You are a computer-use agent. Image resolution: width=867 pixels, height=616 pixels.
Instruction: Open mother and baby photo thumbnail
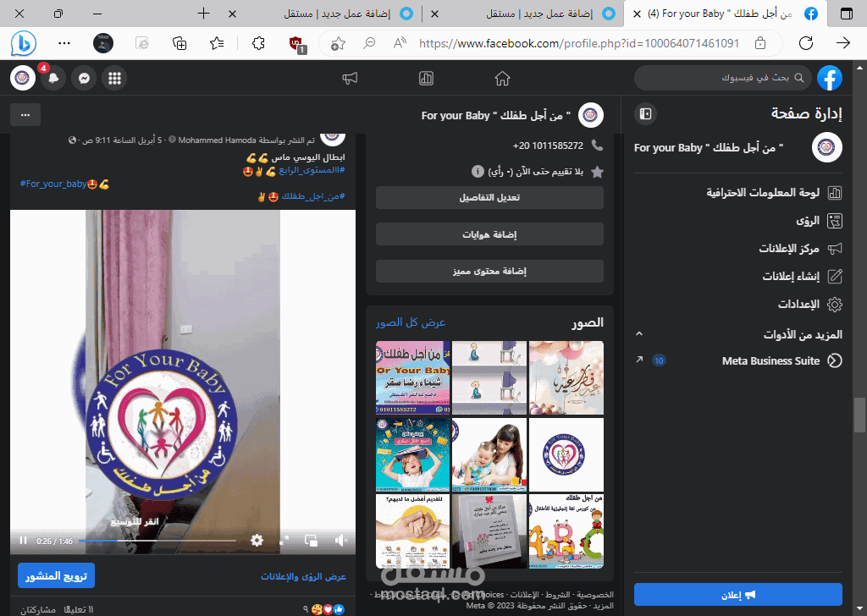[489, 454]
